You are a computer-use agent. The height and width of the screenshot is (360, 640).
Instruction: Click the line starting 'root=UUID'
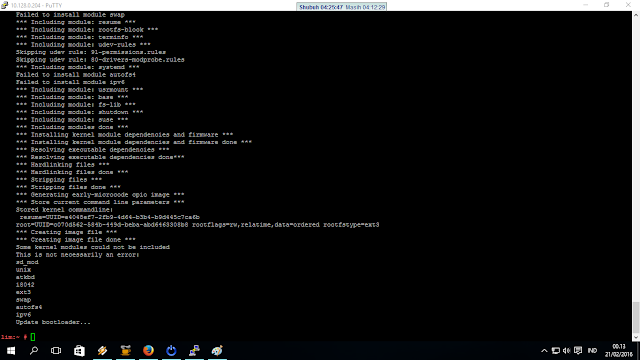[x=198, y=225]
